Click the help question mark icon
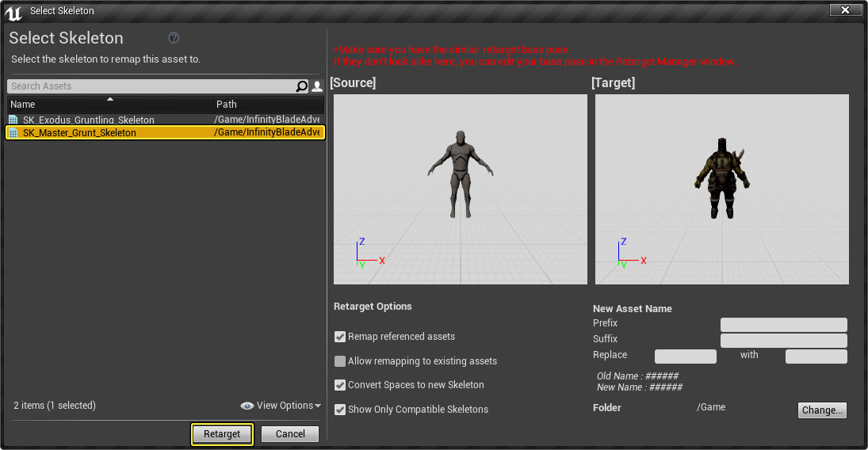Image resolution: width=868 pixels, height=450 pixels. pos(174,38)
